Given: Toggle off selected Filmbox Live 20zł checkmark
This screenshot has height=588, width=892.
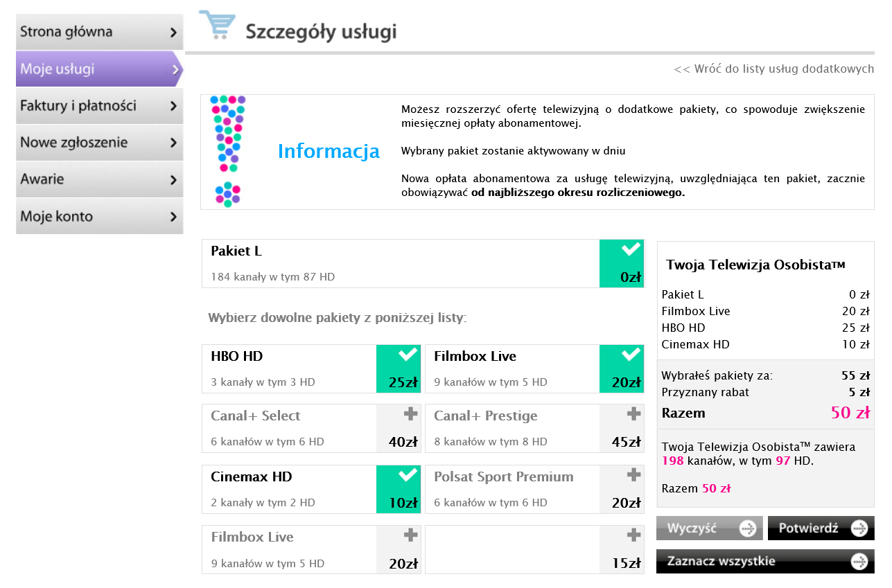Looking at the screenshot, I should click(x=631, y=355).
